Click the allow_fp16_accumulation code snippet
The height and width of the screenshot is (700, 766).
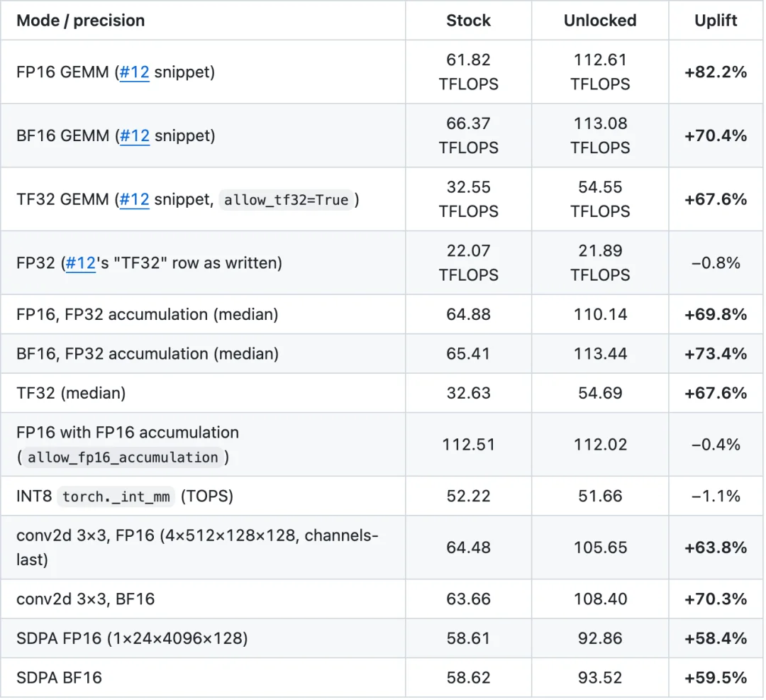tap(123, 458)
